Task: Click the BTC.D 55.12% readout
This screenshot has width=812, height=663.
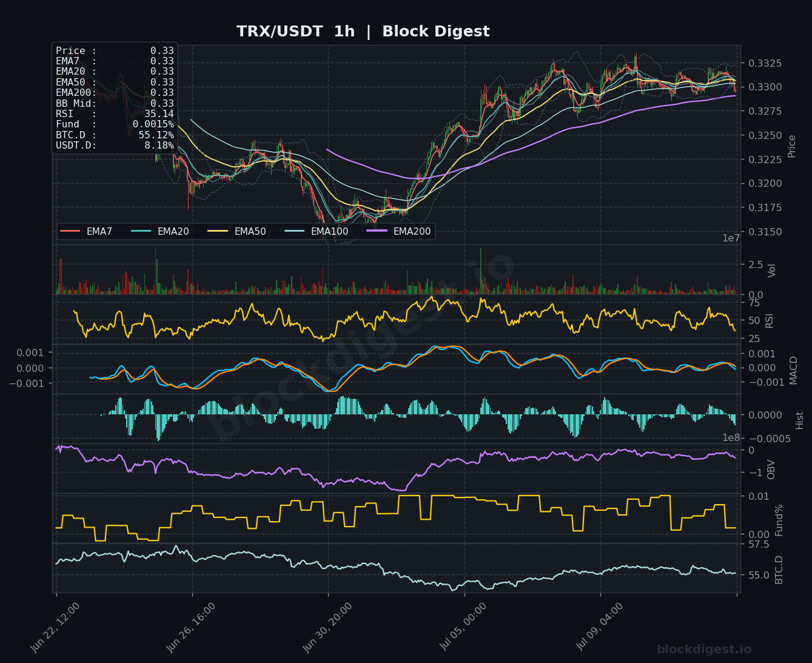Action: tap(115, 135)
